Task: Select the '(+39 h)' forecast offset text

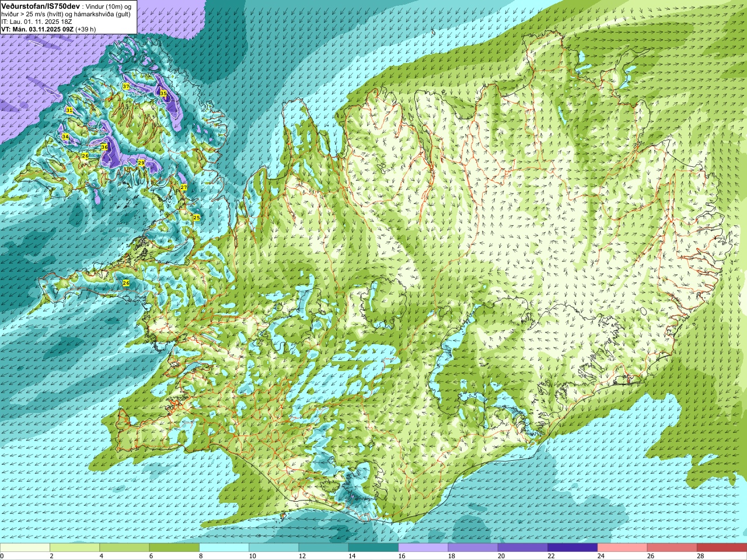Action: pyautogui.click(x=85, y=29)
